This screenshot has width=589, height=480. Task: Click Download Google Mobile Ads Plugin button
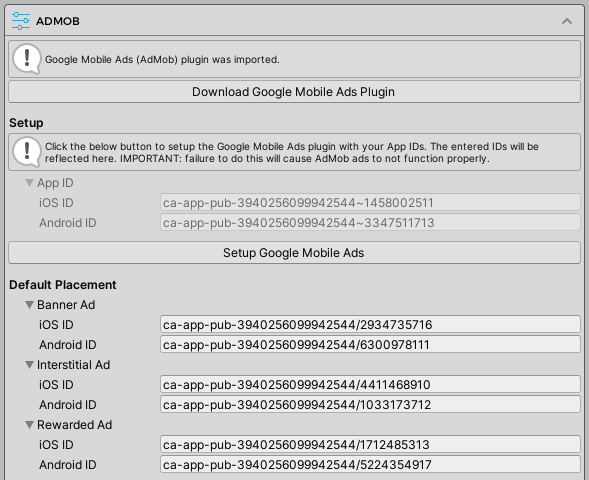[294, 92]
